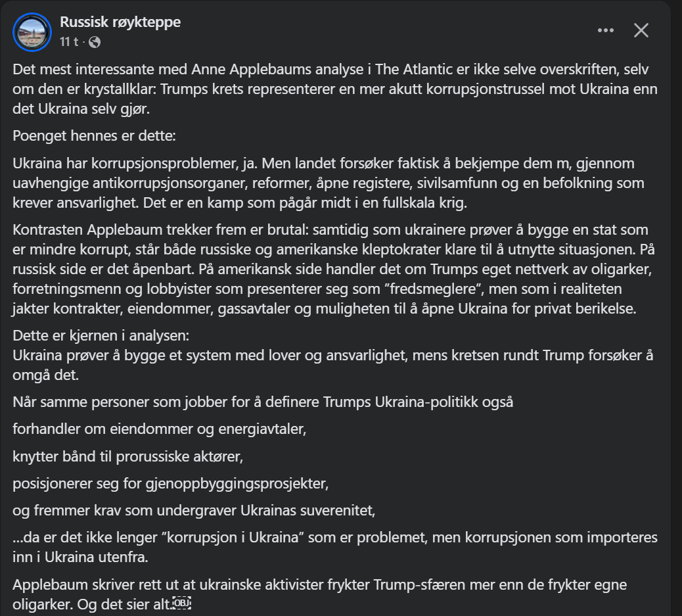Click the line "forhandler om eiendommer og energiavtaler"
Screen dimensions: 682x616
coord(160,429)
